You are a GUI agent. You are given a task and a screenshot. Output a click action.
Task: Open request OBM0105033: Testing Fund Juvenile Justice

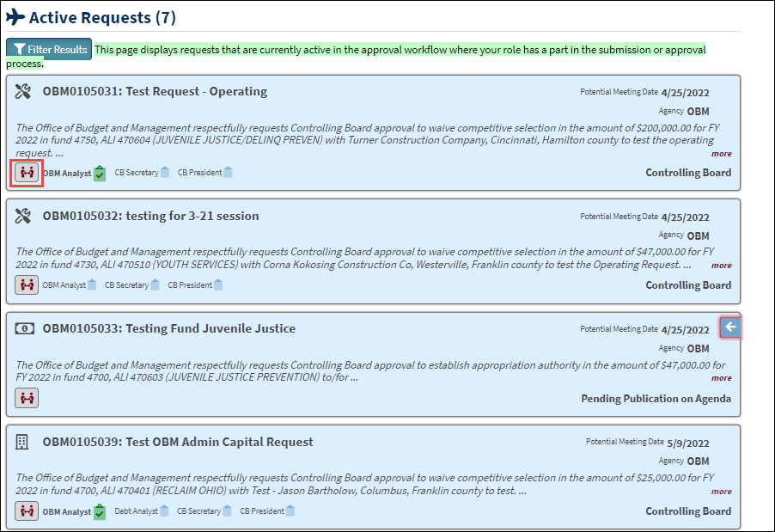[x=168, y=328]
